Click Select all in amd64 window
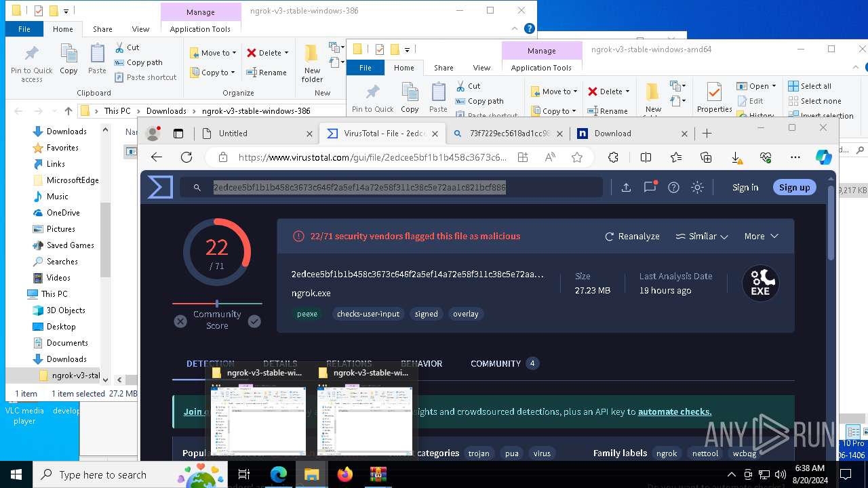The width and height of the screenshot is (868, 488). (810, 86)
